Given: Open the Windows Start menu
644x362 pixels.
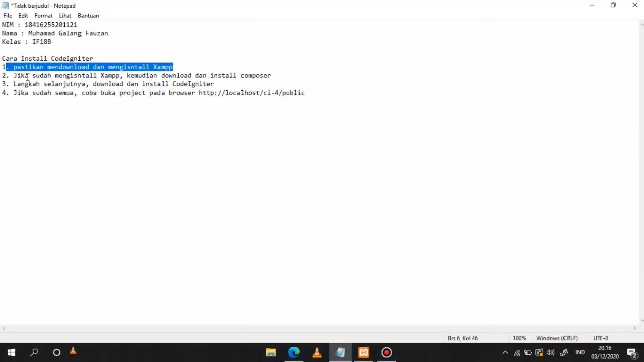Looking at the screenshot, I should point(11,352).
